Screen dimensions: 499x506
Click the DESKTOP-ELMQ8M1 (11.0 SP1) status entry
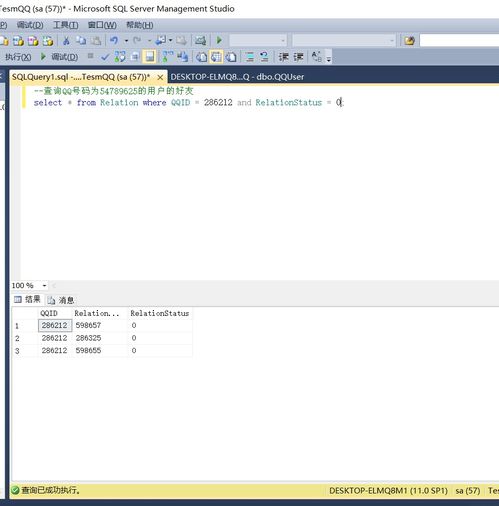click(x=388, y=491)
